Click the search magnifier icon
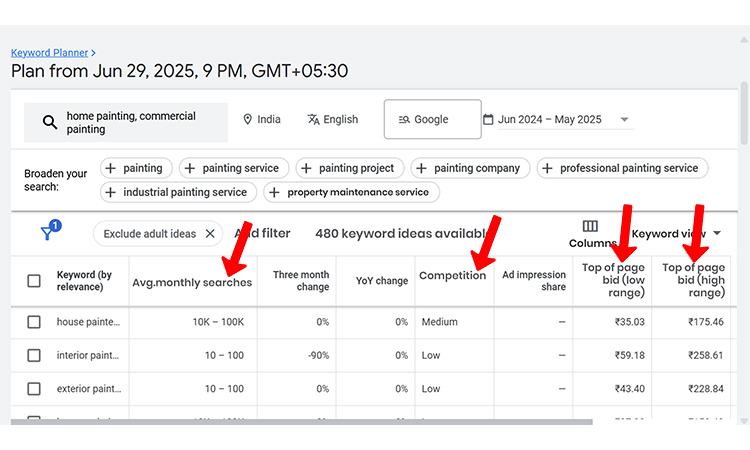Screen dimensions: 750x450 50,122
